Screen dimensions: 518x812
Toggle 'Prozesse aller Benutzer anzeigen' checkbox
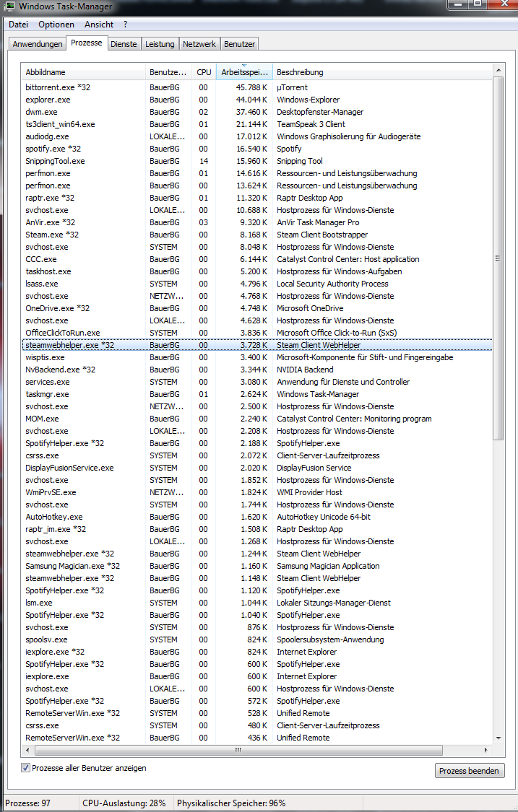coord(25,768)
